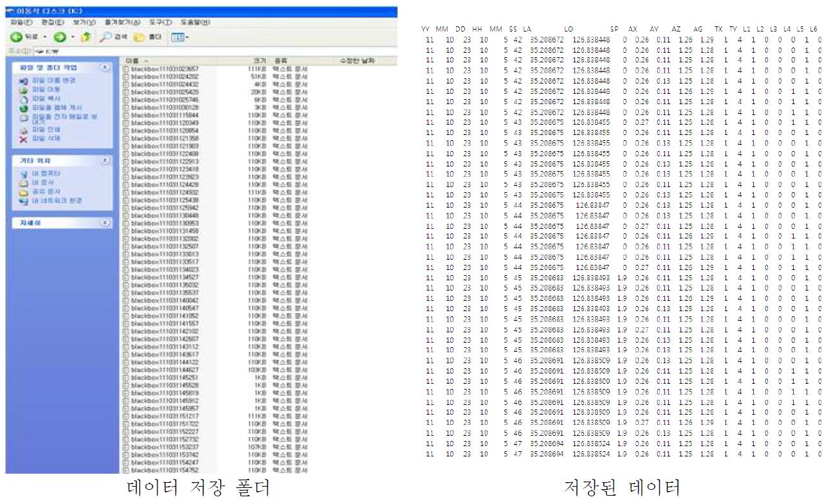Collapse the 기타 위치 panel
Image resolution: width=831 pixels, height=504 pixels.
(105, 160)
